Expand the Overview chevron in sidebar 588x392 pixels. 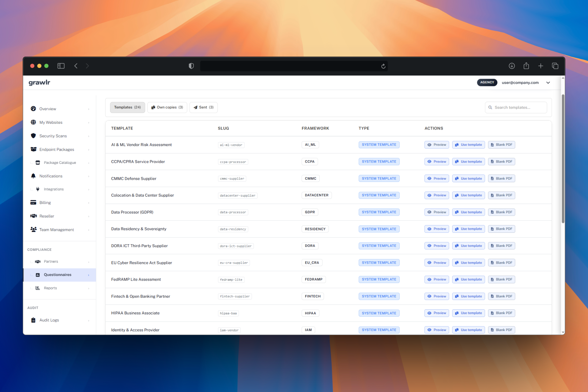[x=89, y=109]
